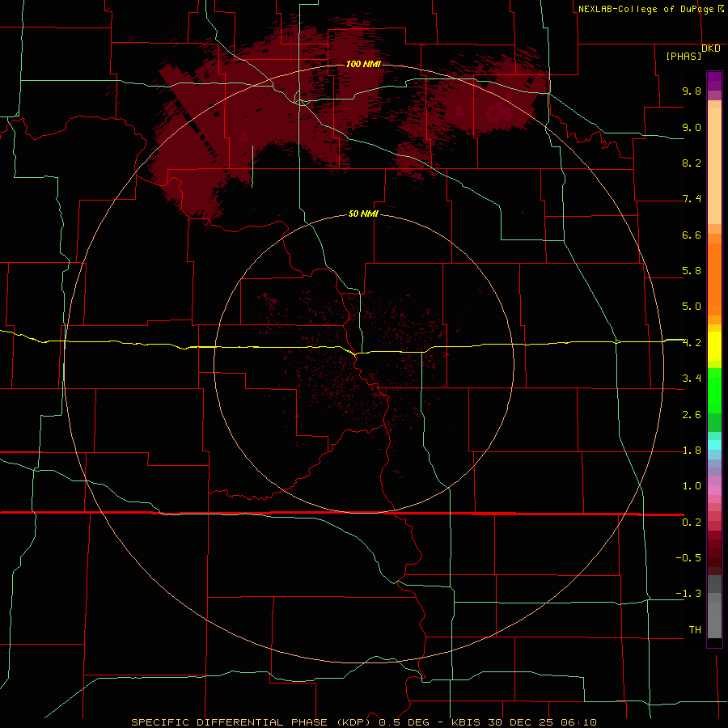Click the [PHAS] legend label
The image size is (728, 728).
pos(684,56)
